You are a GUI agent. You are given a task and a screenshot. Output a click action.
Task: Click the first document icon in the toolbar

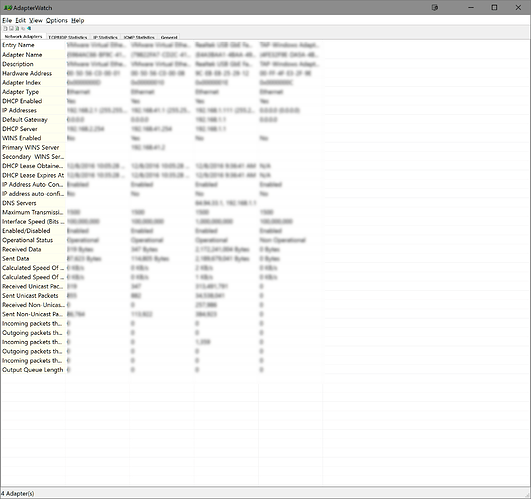pyautogui.click(x=5, y=28)
